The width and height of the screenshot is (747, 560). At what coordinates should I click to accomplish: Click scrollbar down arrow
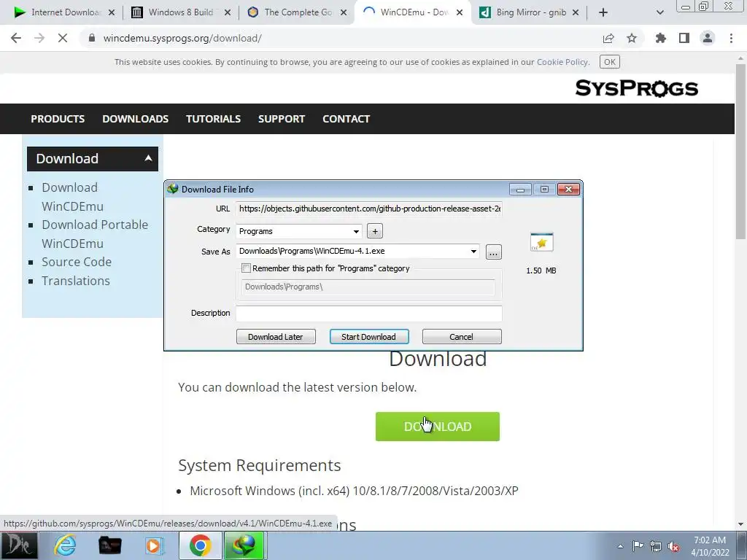click(x=740, y=524)
